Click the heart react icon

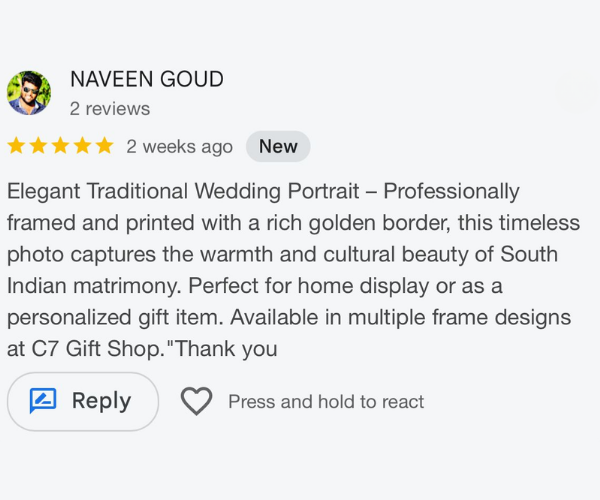coord(196,401)
